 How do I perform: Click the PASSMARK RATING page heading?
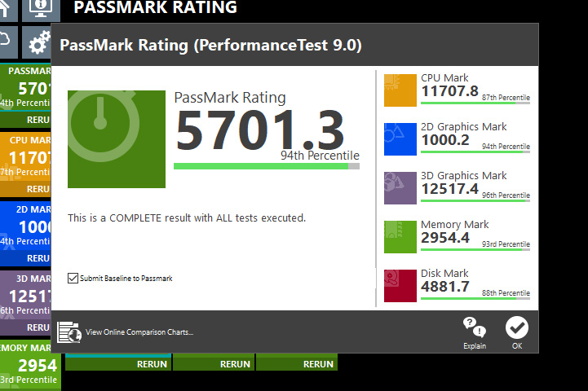coord(155,7)
